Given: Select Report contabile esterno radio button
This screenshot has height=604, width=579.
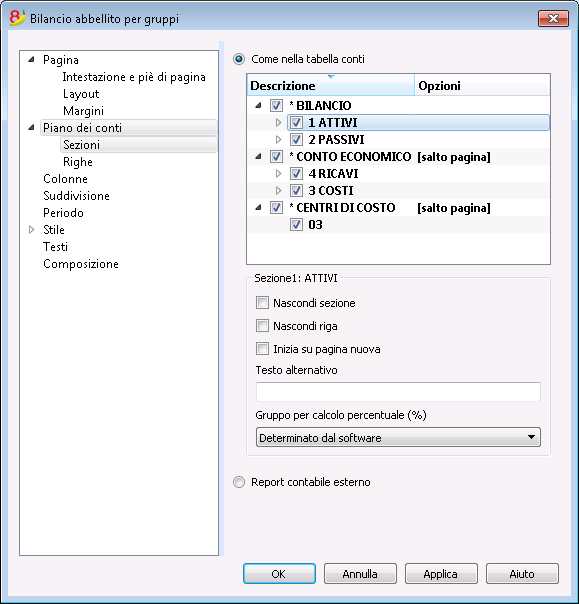Looking at the screenshot, I should click(x=239, y=482).
